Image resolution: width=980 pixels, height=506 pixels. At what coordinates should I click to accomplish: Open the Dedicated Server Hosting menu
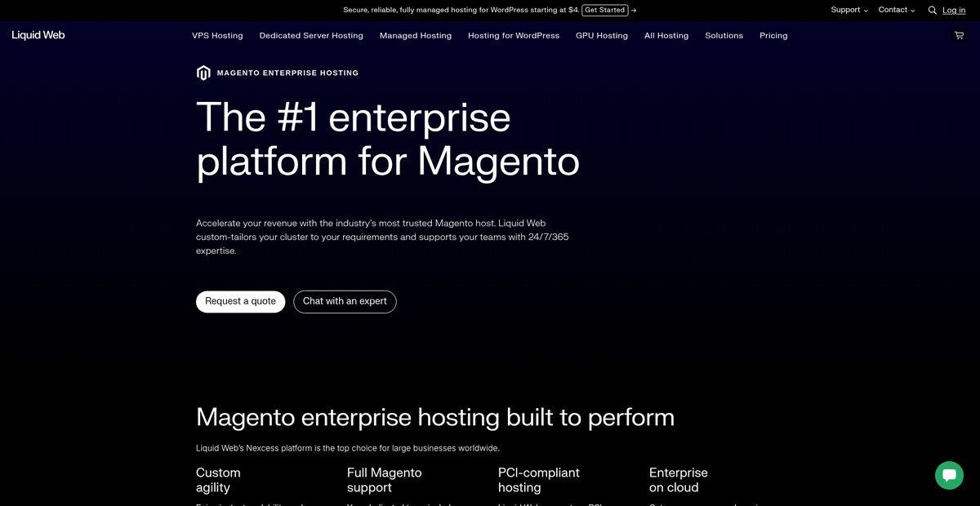coord(311,36)
